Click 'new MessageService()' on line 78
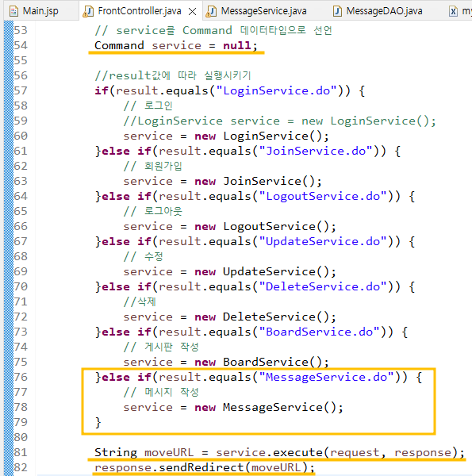 pyautogui.click(x=265, y=407)
